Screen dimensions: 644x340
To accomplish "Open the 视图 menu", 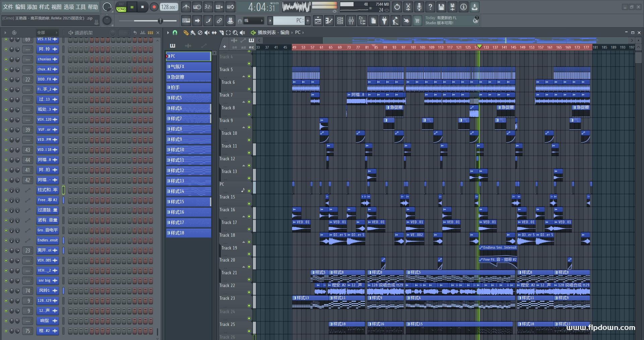I will click(56, 7).
